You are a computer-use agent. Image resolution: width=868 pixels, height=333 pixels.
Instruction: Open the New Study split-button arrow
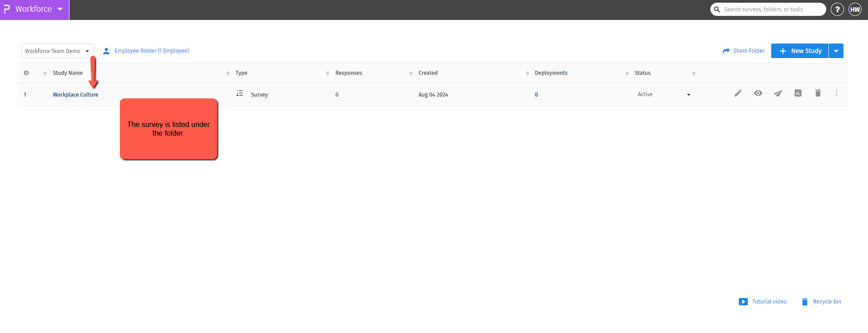click(836, 51)
